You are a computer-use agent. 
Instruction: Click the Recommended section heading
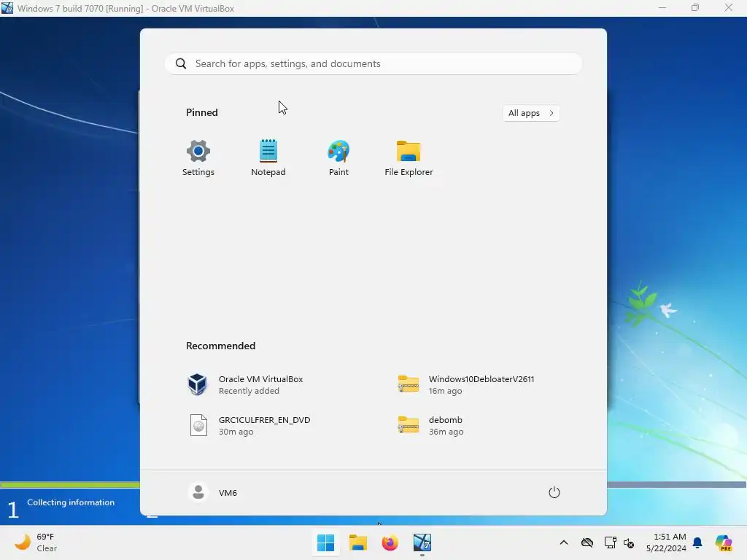click(x=220, y=346)
